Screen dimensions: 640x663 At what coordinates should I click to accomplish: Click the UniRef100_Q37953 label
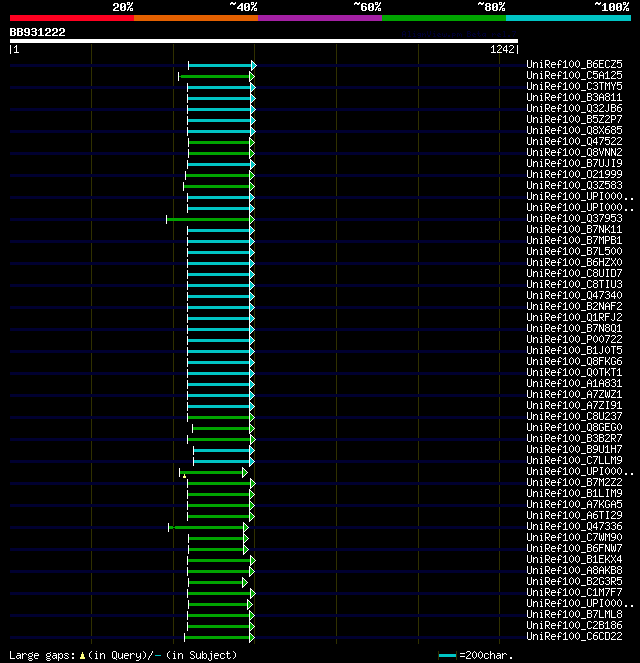click(574, 218)
